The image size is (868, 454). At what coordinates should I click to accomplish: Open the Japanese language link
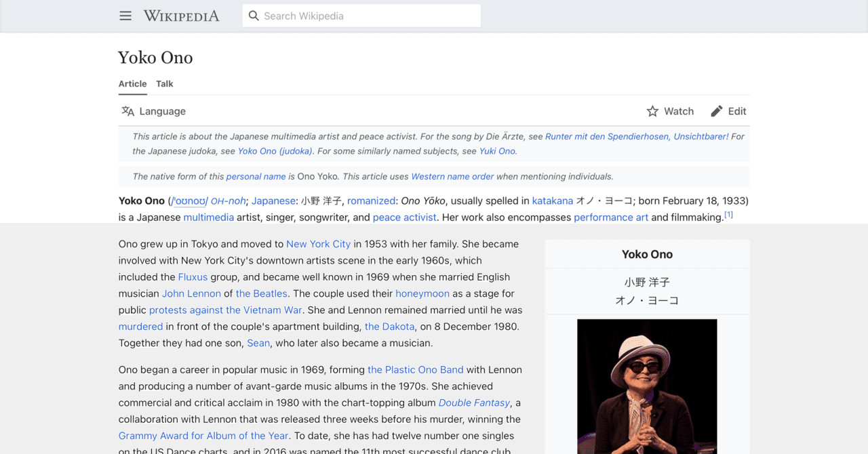[x=273, y=201]
